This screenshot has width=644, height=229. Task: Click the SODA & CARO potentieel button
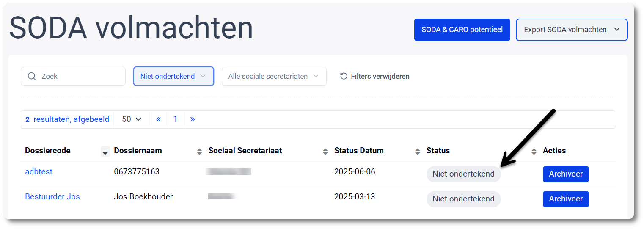[462, 30]
